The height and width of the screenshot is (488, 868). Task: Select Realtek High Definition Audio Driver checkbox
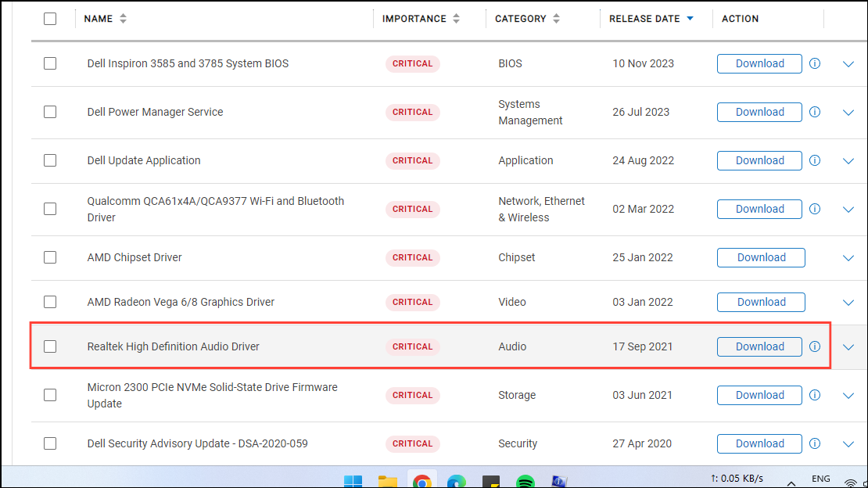[50, 346]
